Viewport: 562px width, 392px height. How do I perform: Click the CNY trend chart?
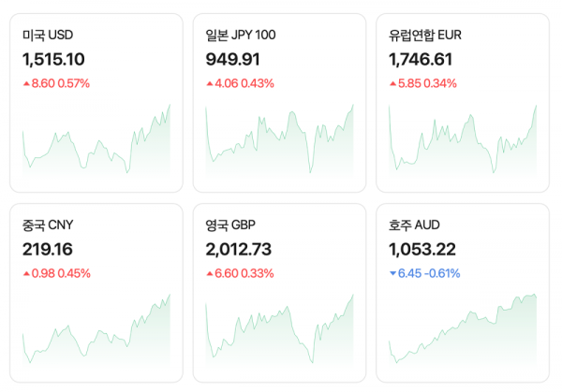pyautogui.click(x=96, y=330)
